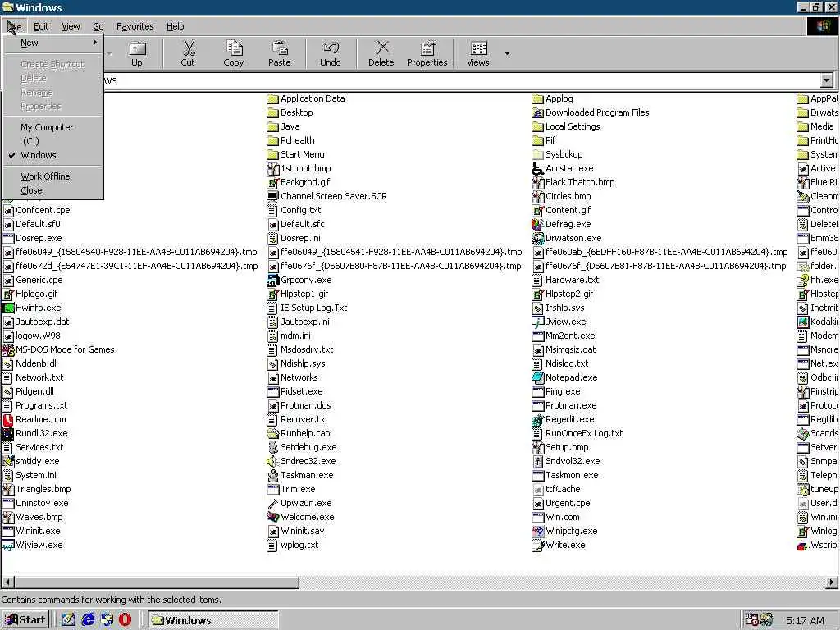The width and height of the screenshot is (840, 630).
Task: Click the Paste toolbar icon
Action: tap(280, 53)
